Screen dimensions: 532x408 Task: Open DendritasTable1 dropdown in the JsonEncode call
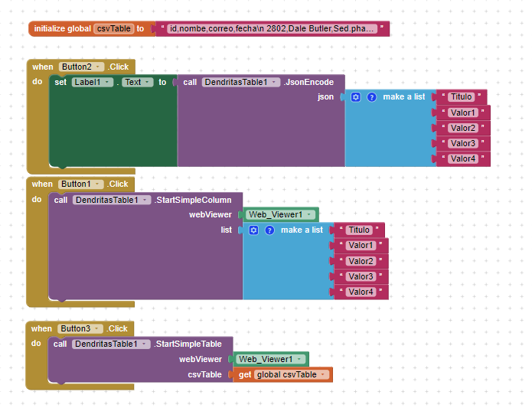click(x=274, y=82)
